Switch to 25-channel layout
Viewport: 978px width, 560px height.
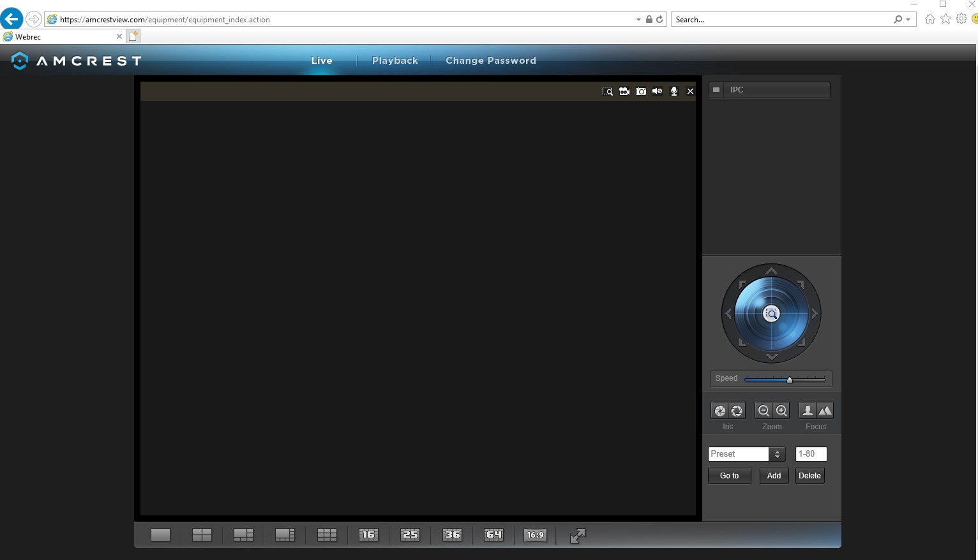pyautogui.click(x=410, y=534)
